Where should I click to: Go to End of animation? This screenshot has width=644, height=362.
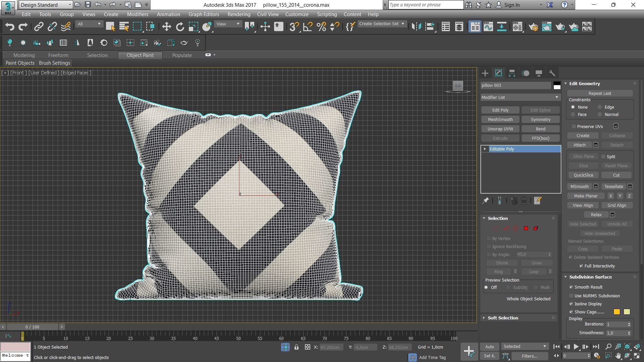point(596,347)
